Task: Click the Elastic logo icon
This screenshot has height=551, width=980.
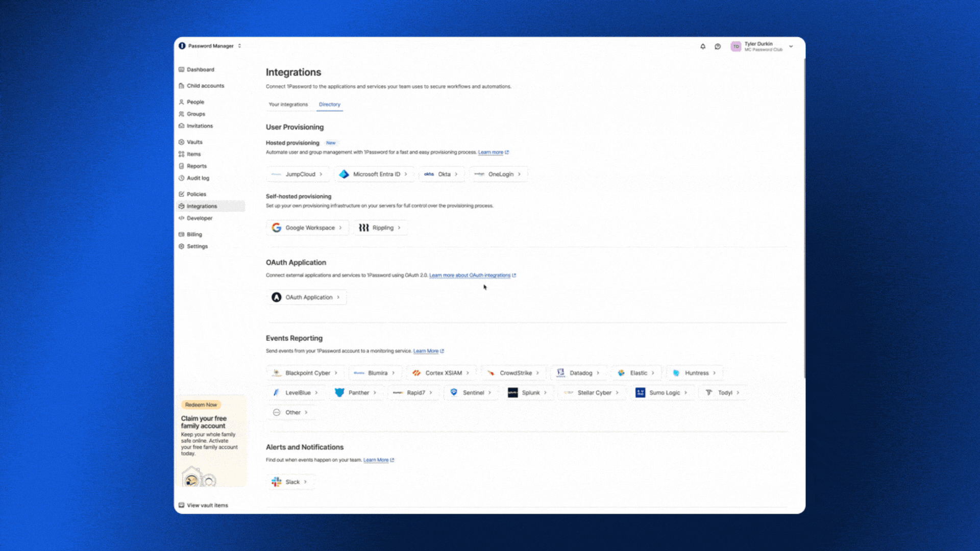Action: [x=621, y=373]
